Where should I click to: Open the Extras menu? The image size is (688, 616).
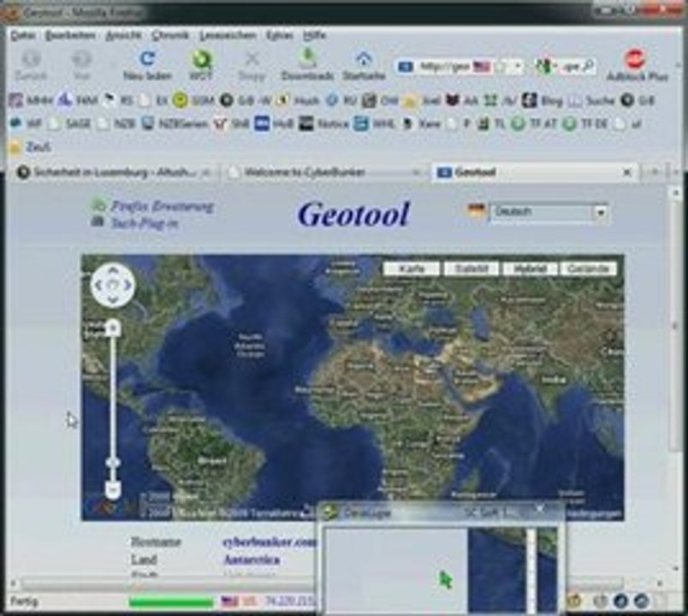pos(280,35)
